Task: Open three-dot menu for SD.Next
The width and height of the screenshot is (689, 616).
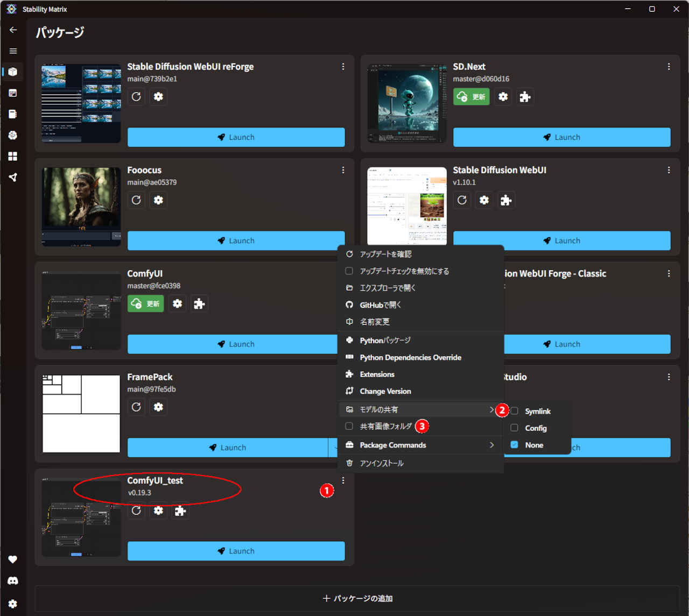Action: click(669, 66)
